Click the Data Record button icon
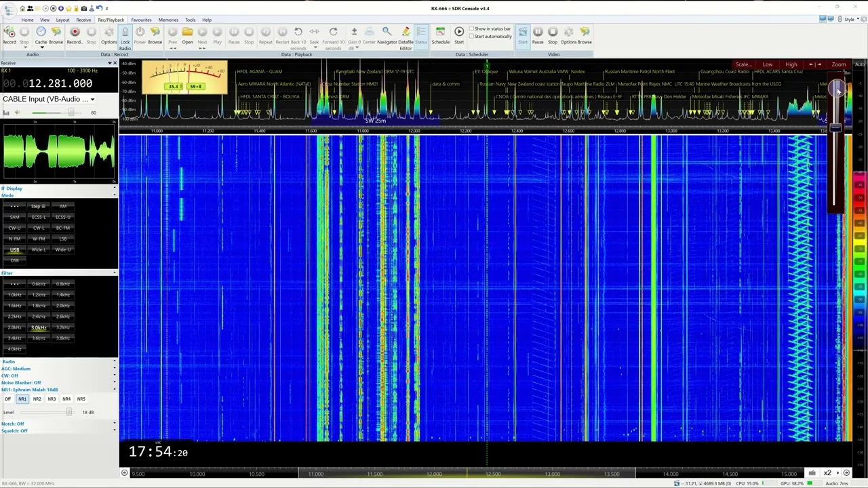Screen dimensions: 868x488 pyautogui.click(x=75, y=33)
